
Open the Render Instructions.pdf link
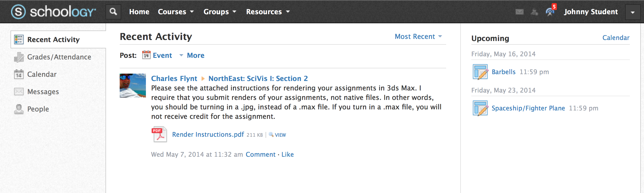pyautogui.click(x=208, y=134)
